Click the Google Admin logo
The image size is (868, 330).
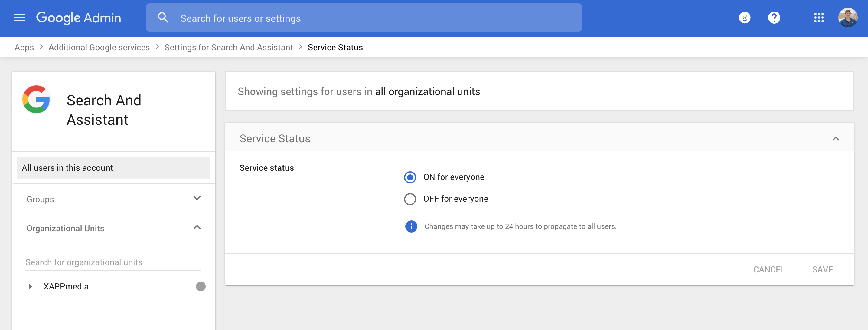(x=79, y=18)
